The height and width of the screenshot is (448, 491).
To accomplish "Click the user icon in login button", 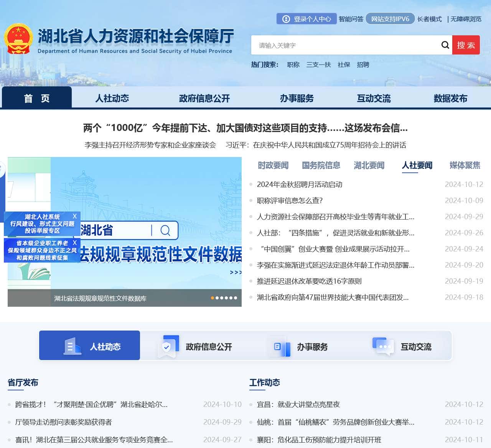I will pyautogui.click(x=286, y=19).
